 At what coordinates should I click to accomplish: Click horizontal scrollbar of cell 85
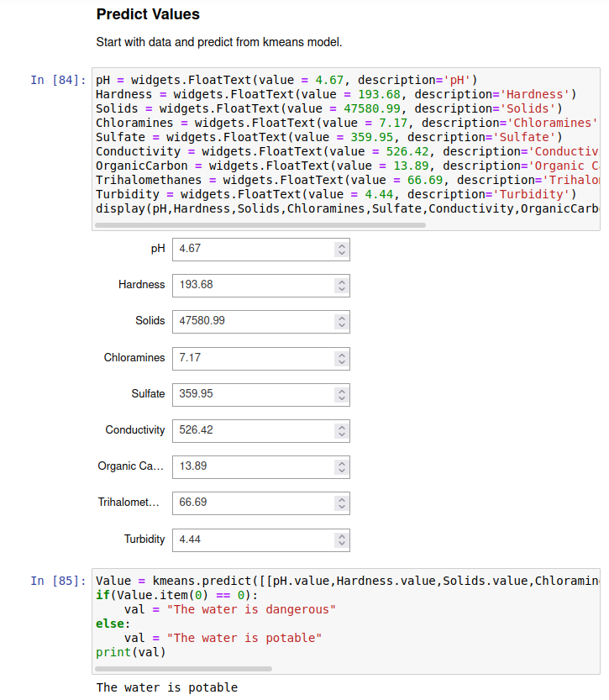tap(183, 669)
